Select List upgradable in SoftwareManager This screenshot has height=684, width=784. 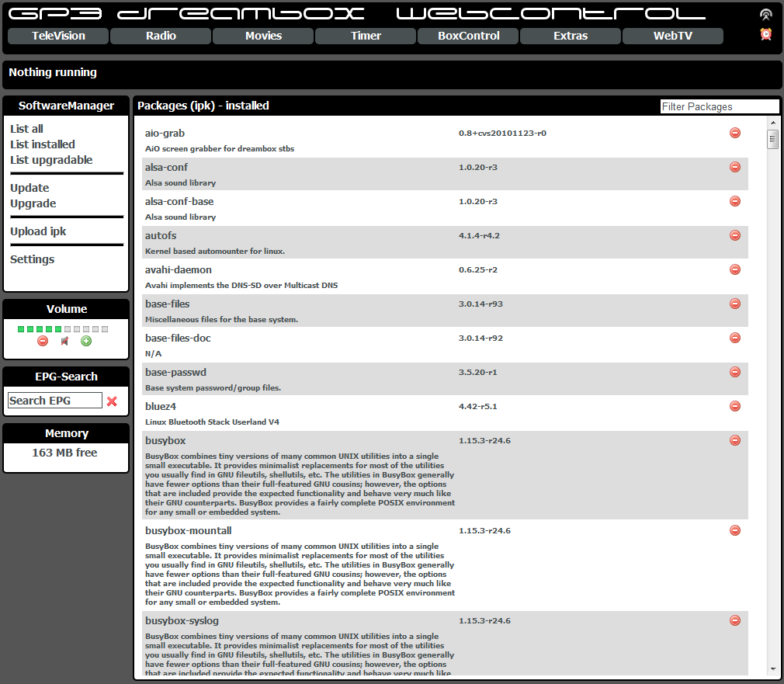pyautogui.click(x=51, y=160)
